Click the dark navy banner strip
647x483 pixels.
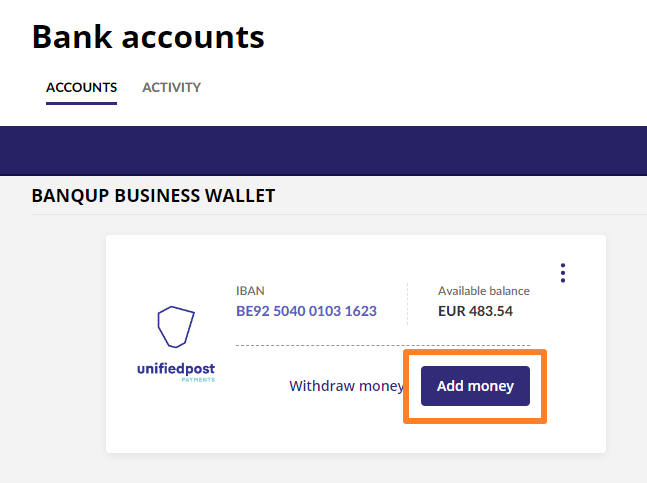click(324, 151)
